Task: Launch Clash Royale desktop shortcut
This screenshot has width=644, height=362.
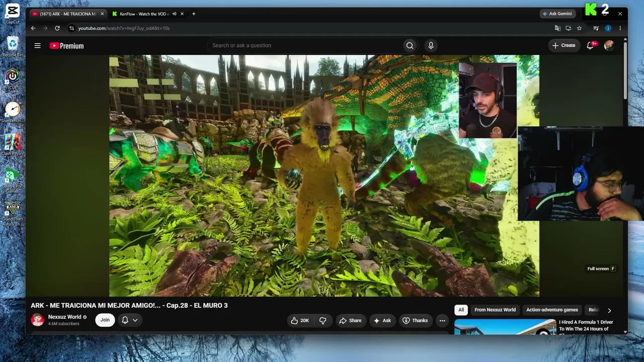Action: point(13,145)
